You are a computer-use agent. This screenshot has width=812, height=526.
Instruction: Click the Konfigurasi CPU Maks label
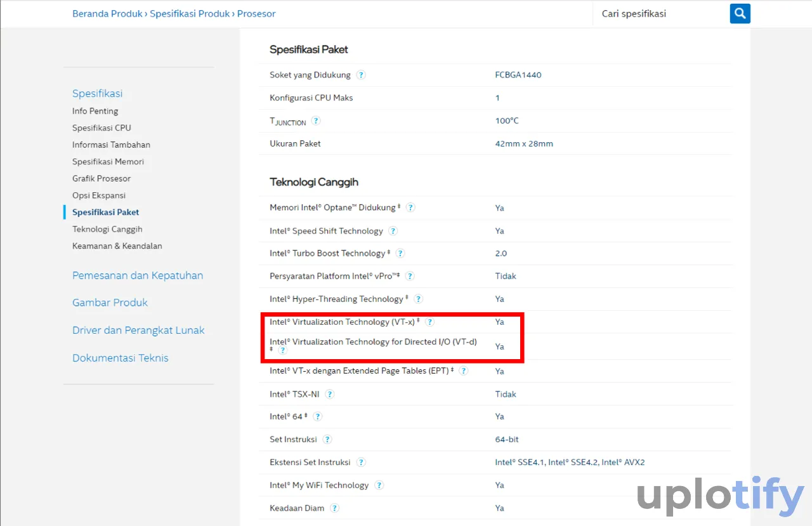[x=311, y=98]
